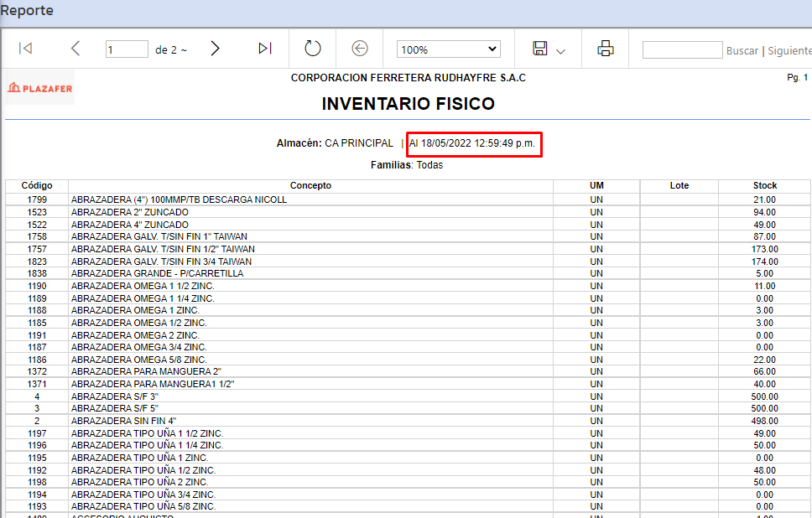Click the search text field
The width and height of the screenshot is (812, 518).
tap(682, 49)
